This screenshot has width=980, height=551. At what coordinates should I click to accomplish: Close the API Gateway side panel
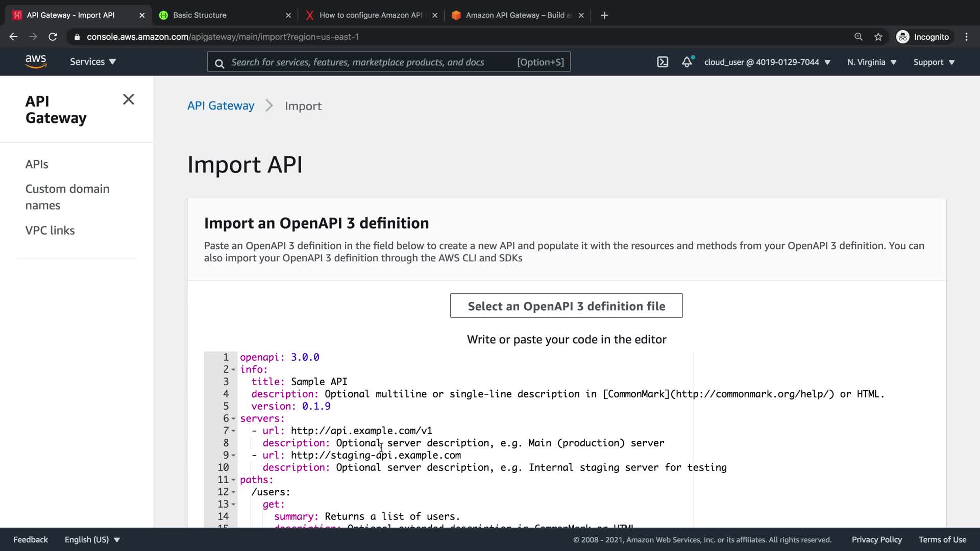tap(129, 99)
